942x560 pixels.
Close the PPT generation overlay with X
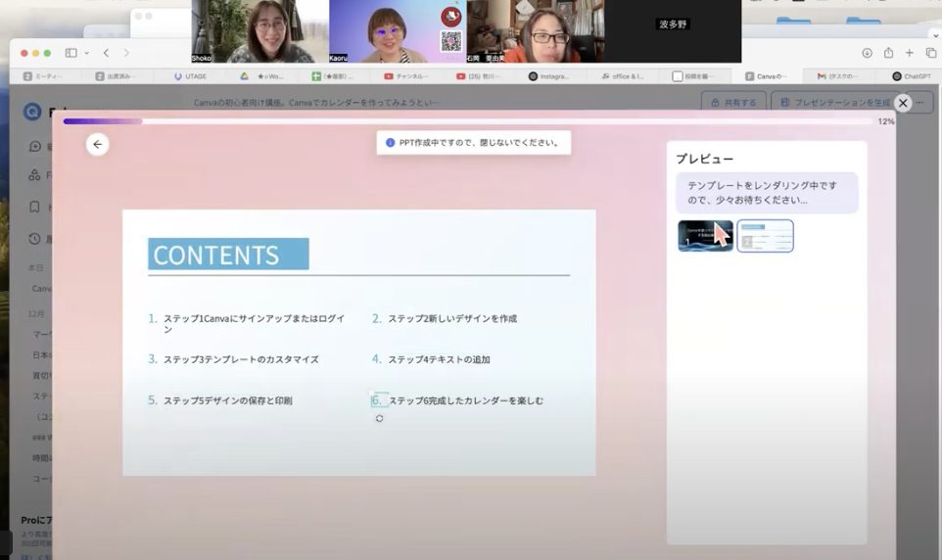(x=903, y=103)
